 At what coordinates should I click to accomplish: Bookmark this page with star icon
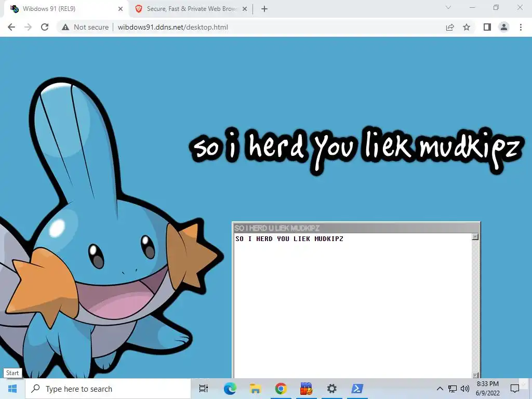click(x=467, y=27)
